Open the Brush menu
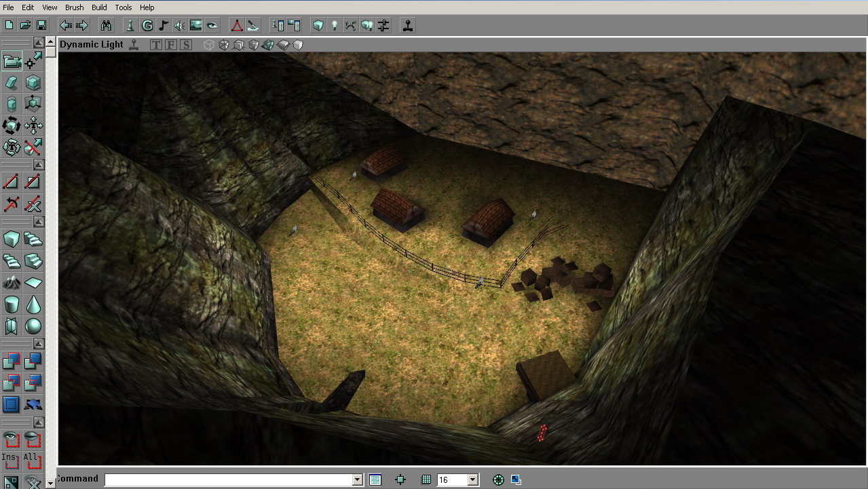This screenshot has height=489, width=868. click(75, 7)
